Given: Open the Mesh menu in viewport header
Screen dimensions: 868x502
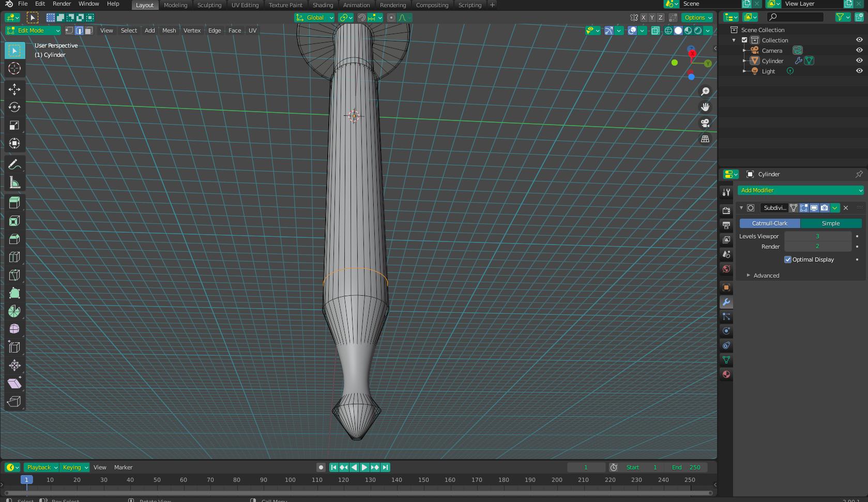Looking at the screenshot, I should point(169,31).
